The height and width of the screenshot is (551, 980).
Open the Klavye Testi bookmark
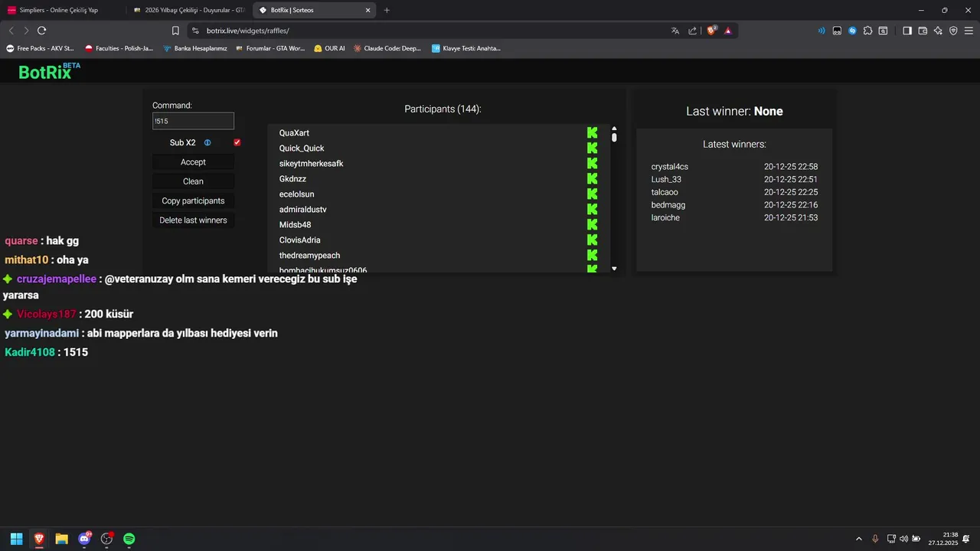[x=466, y=48]
